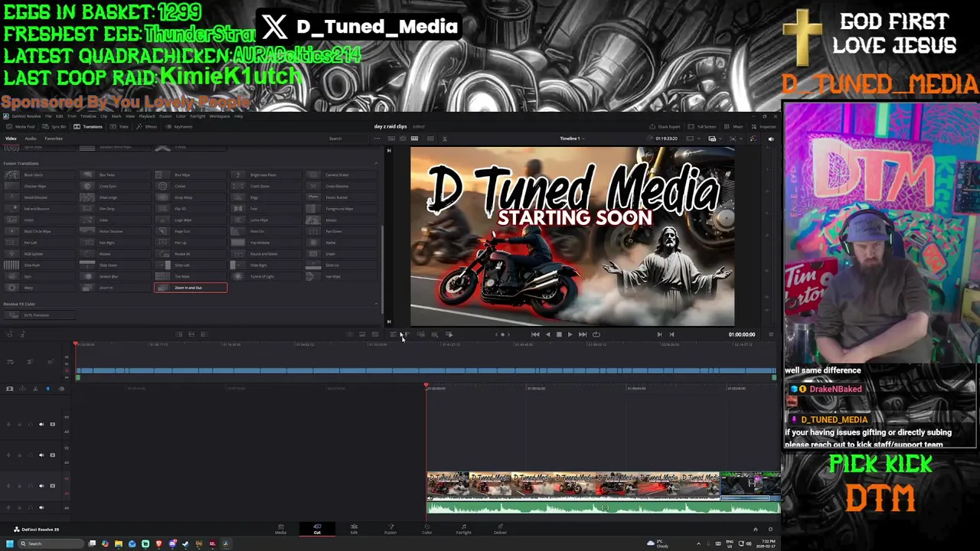Screen dimensions: 980x551
Task: Mute track V3 speaker icon
Action: coord(41,425)
